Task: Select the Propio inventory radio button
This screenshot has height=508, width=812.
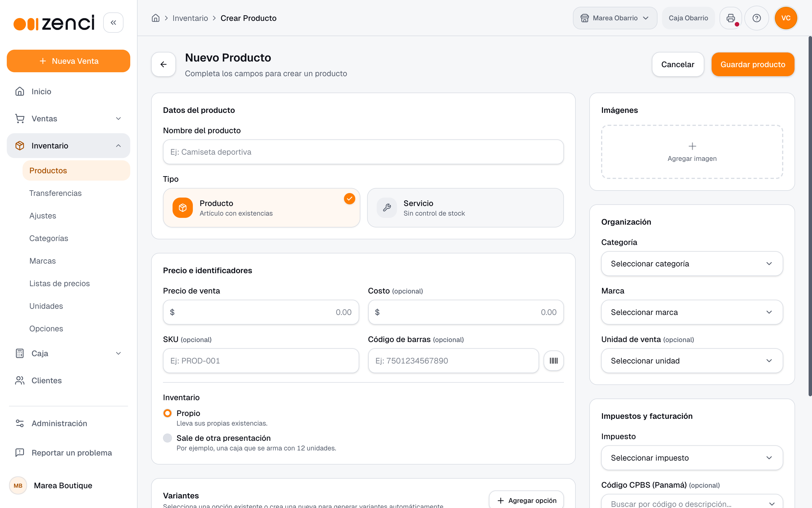Action: pyautogui.click(x=167, y=413)
